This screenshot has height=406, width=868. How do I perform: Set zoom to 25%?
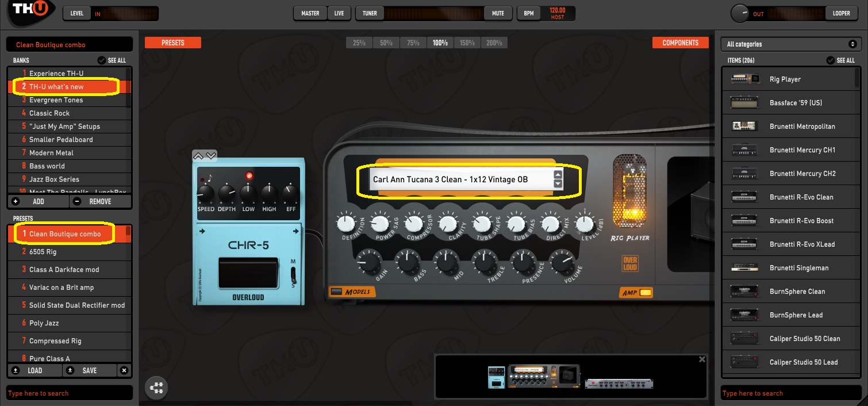pos(359,43)
